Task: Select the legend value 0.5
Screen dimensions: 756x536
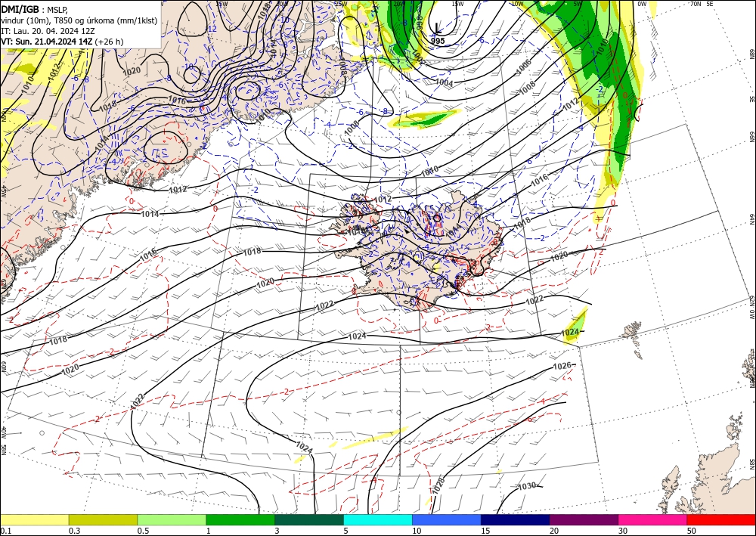Action: [142, 531]
